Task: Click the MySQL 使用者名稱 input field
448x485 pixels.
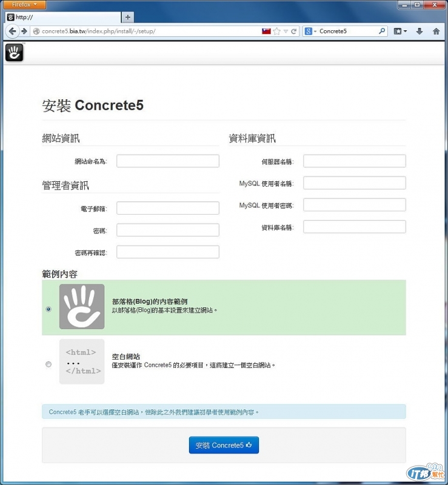Action: point(354,183)
